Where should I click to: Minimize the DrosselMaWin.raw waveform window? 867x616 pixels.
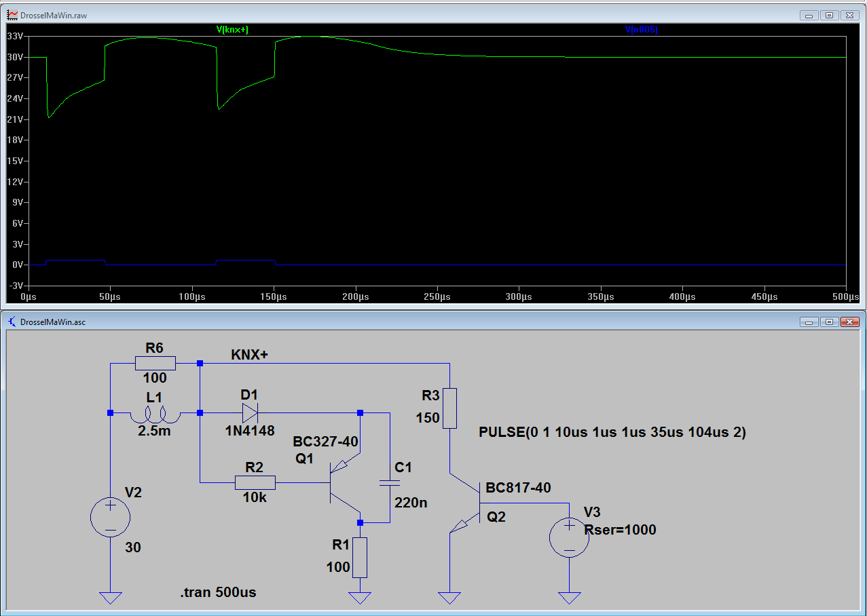coord(809,15)
